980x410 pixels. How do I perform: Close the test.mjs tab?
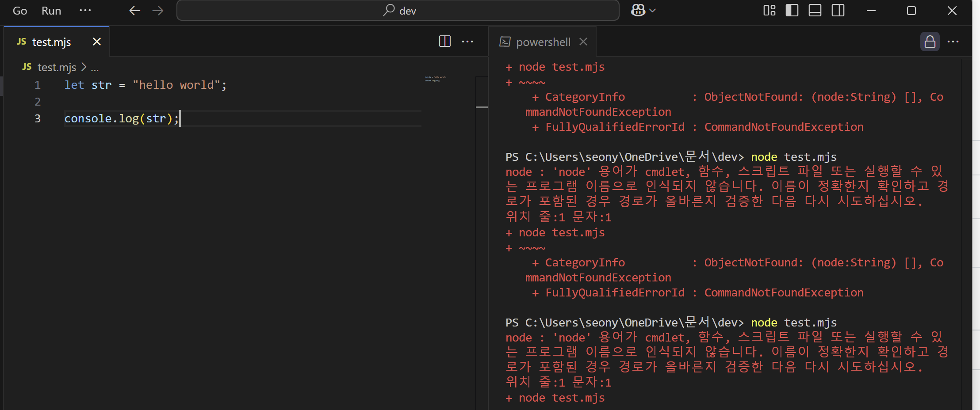point(97,42)
